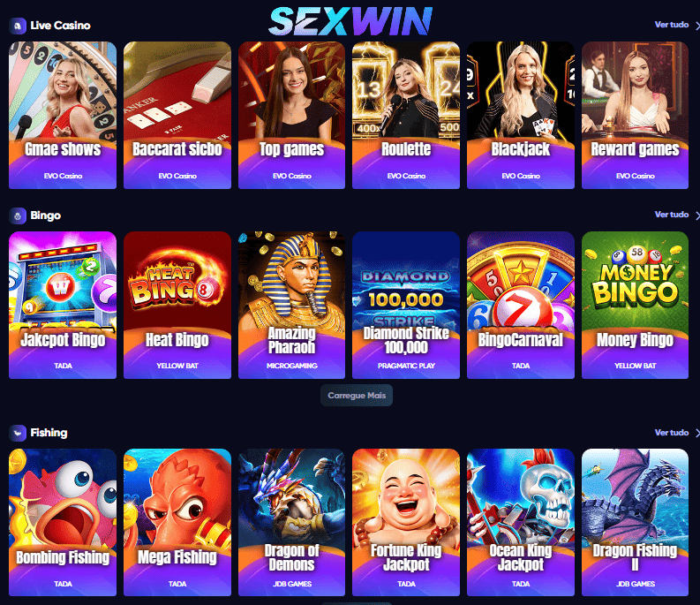Select the Baccarat sicbo game tile
Viewport: 700px width, 605px height.
click(177, 116)
